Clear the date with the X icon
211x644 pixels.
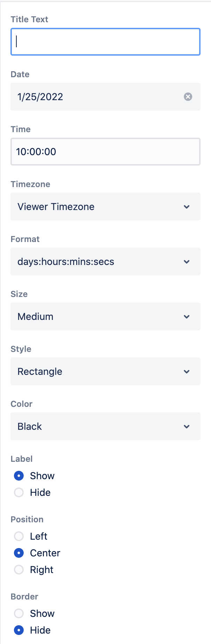pyautogui.click(x=188, y=97)
